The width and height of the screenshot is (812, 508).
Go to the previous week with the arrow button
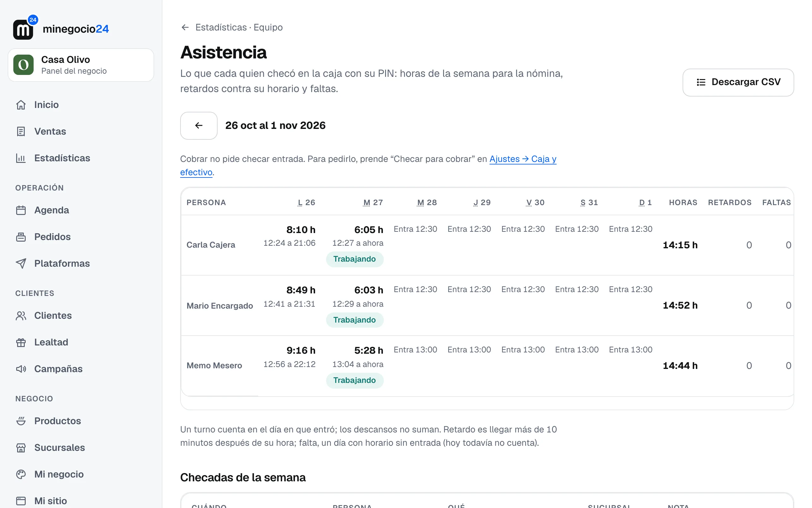(199, 126)
